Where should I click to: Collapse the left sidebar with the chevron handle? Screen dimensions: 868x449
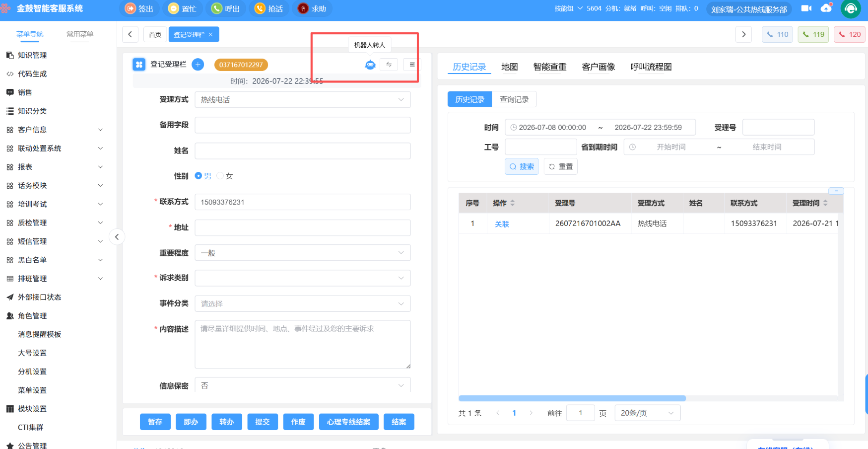[x=117, y=237]
